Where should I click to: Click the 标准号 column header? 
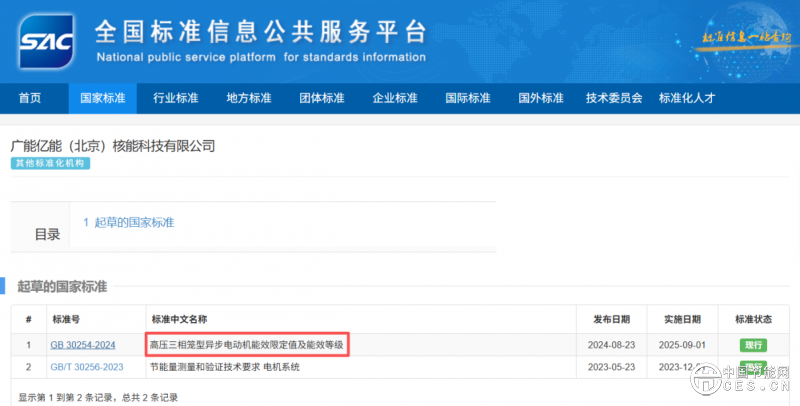(66, 320)
